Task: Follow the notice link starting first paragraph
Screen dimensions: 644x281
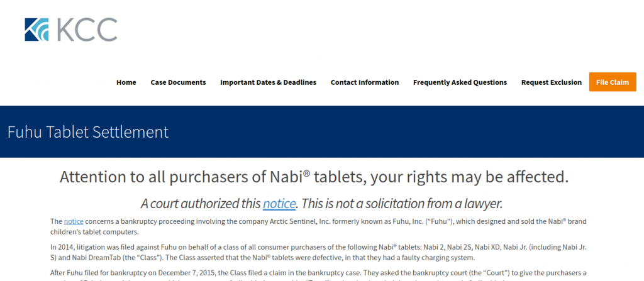Action: coord(73,221)
